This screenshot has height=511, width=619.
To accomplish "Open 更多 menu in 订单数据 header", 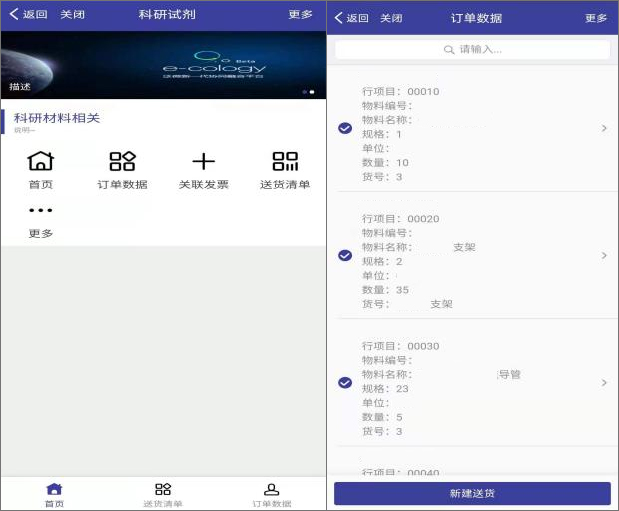I will (x=596, y=18).
